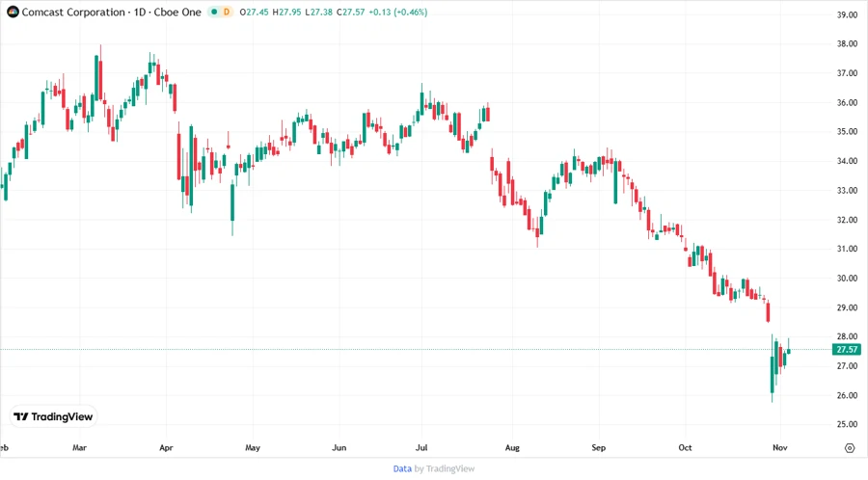Click the 35.00 price axis label
The height and width of the screenshot is (480, 868).
tap(847, 132)
